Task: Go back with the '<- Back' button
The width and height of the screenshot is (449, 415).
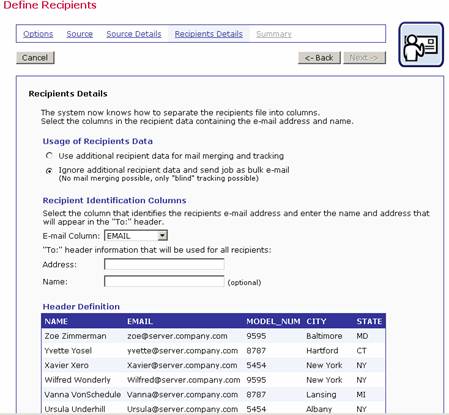Action: click(319, 58)
